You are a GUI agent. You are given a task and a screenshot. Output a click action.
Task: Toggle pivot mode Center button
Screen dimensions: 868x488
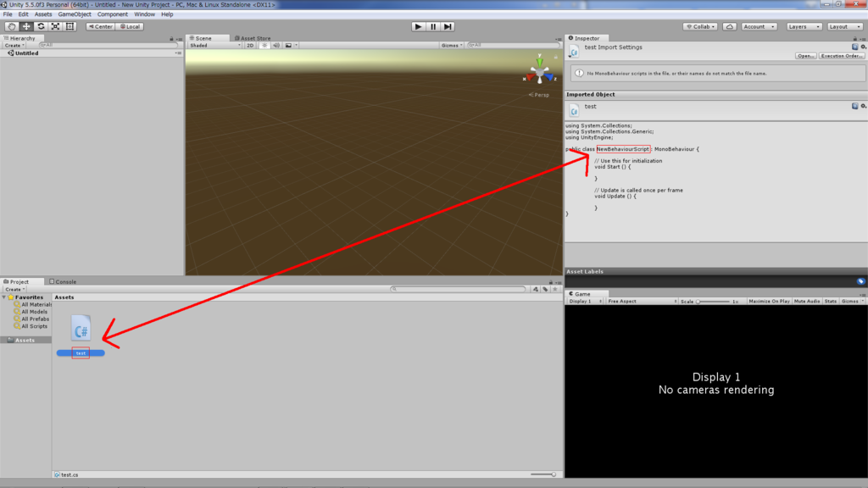tap(100, 26)
